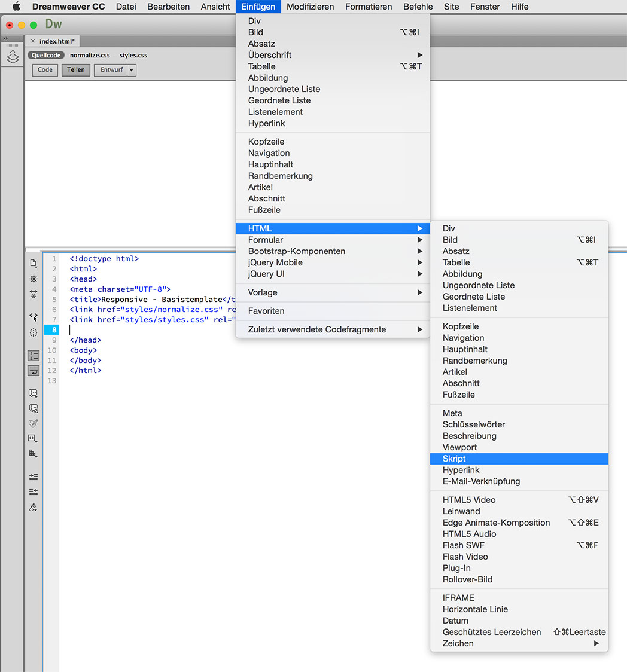
Task: Open the Apple menu
Action: [16, 7]
